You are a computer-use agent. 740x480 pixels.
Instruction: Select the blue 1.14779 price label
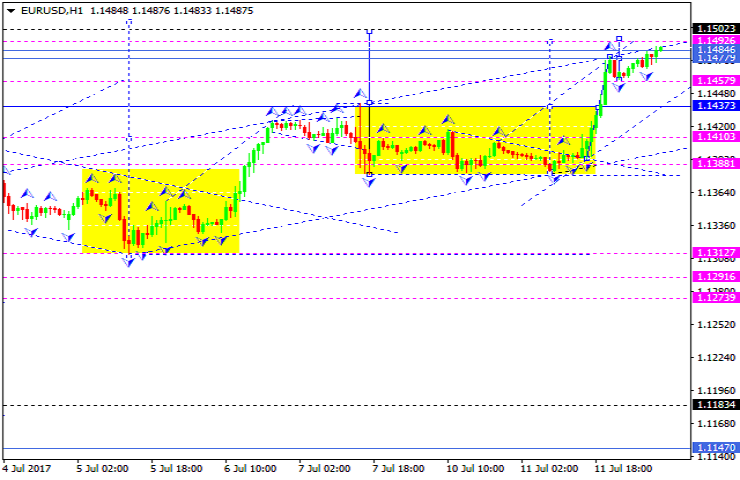(x=715, y=59)
